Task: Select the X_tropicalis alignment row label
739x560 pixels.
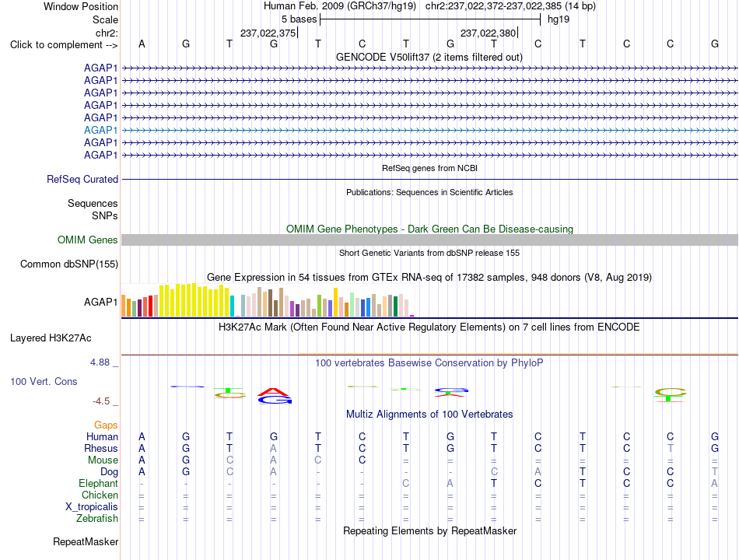Action: [x=92, y=507]
